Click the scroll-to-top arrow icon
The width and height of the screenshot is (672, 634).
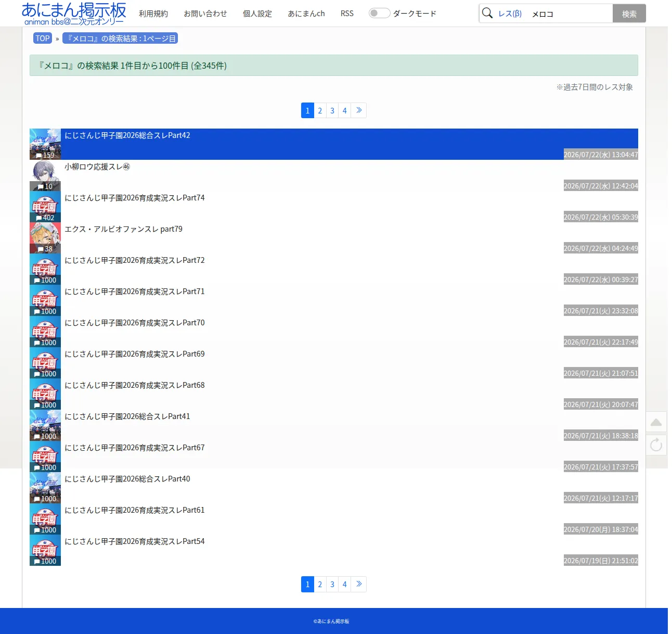[x=656, y=422]
